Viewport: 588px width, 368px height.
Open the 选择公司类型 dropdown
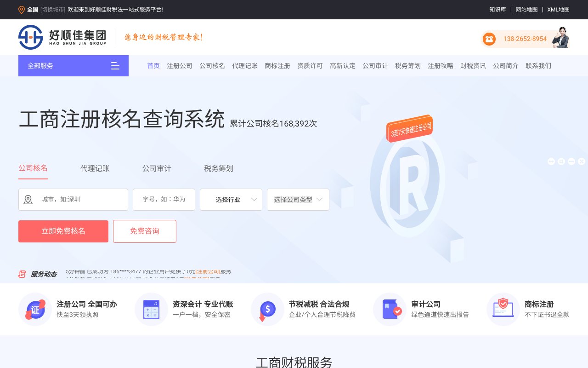pyautogui.click(x=298, y=200)
